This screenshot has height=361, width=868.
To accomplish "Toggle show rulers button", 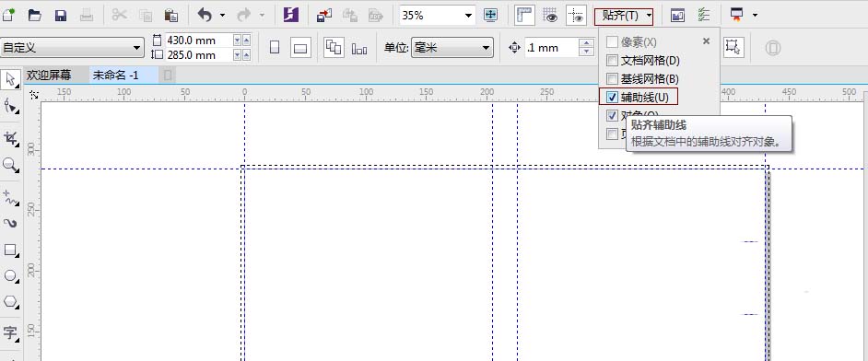I will click(x=523, y=16).
